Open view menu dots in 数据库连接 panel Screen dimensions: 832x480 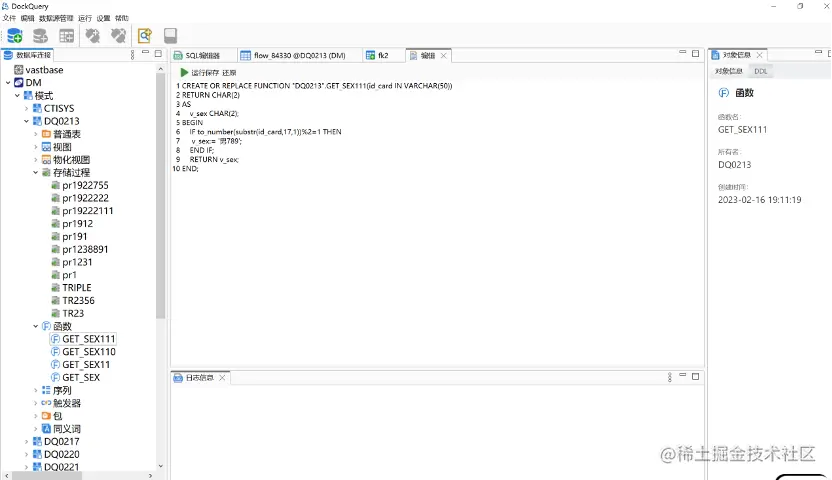pos(132,55)
